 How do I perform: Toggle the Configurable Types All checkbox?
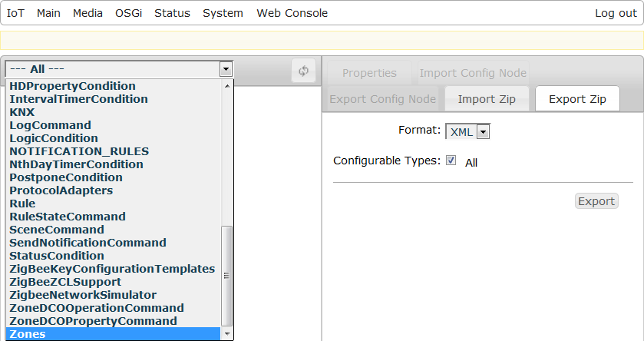(x=451, y=161)
